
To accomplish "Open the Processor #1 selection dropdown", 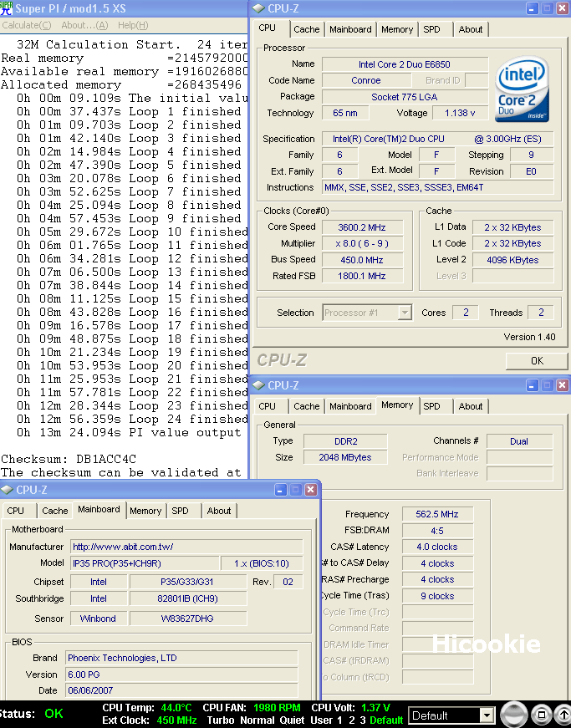I will tap(405, 313).
